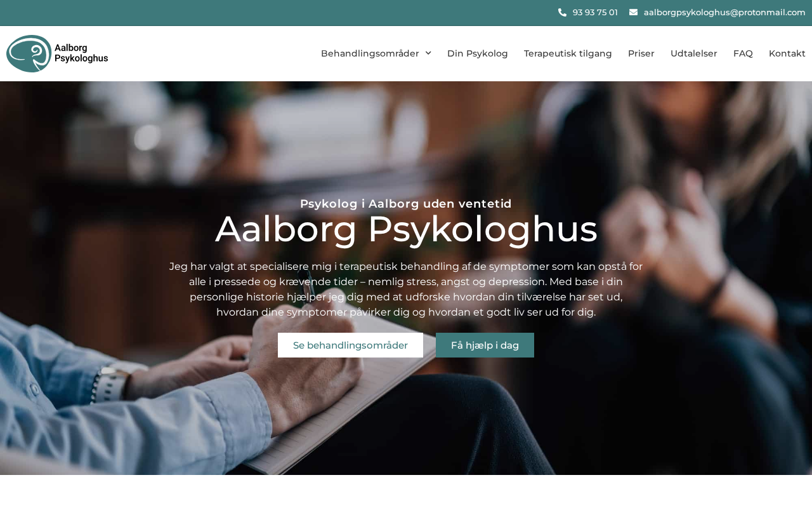The image size is (812, 508).
Task: Click the Få hjælp i dag button
Action: point(485,345)
